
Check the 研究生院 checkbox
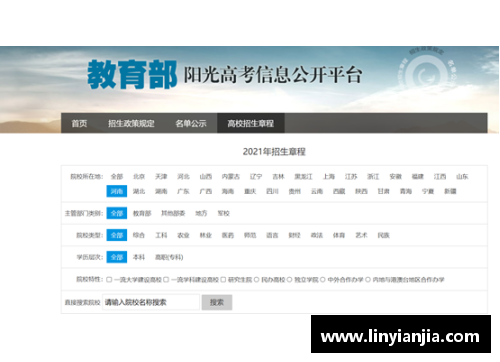223,280
